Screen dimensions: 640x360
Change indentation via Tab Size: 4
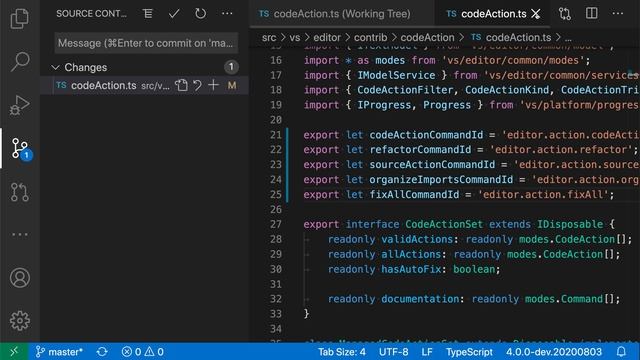(x=342, y=351)
